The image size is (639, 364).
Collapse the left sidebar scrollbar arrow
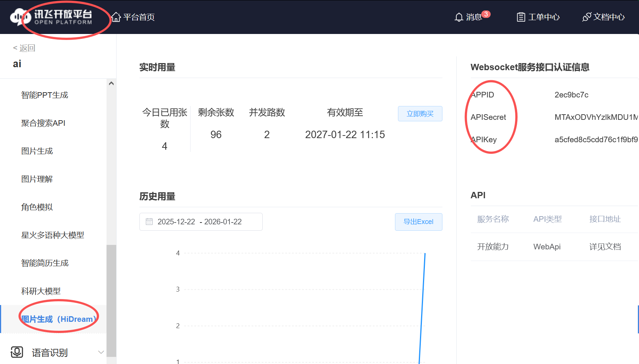tap(111, 83)
